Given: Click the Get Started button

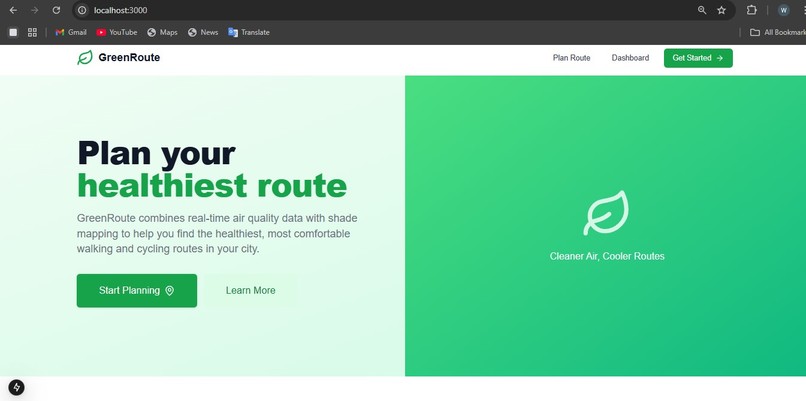Looking at the screenshot, I should tap(698, 58).
